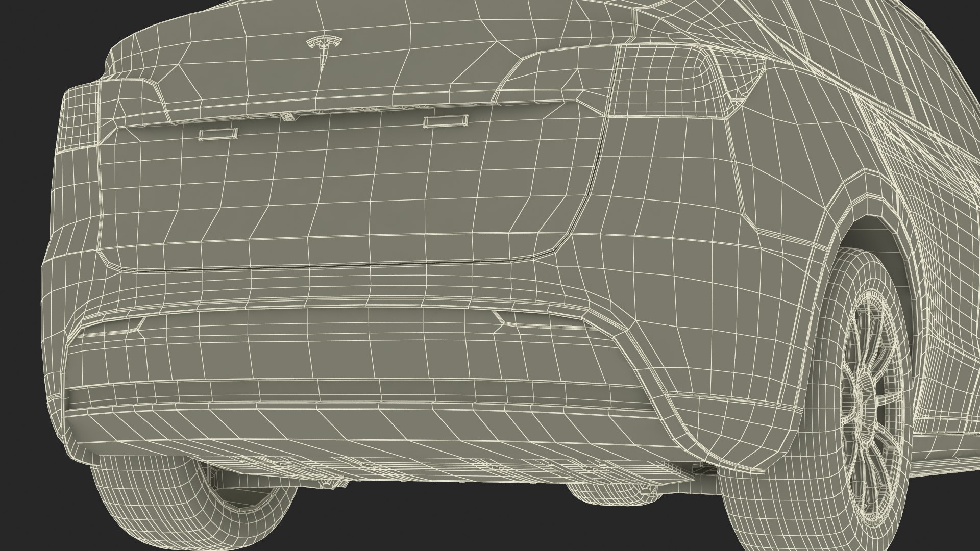Screen dimensions: 980x551
Task: Pick the right license plate light
Action: coord(445,120)
